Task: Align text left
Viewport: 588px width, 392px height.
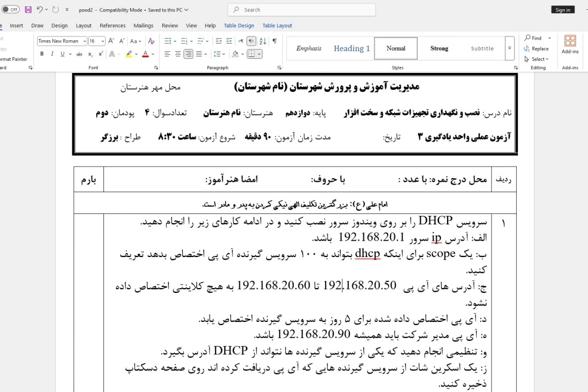Action: (x=167, y=54)
